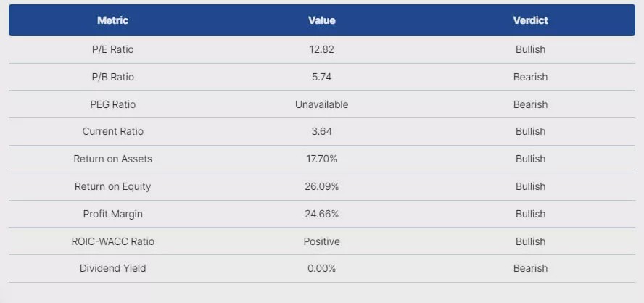This screenshot has width=644, height=303.
Task: Click the 26.09% value cell
Action: tap(321, 186)
